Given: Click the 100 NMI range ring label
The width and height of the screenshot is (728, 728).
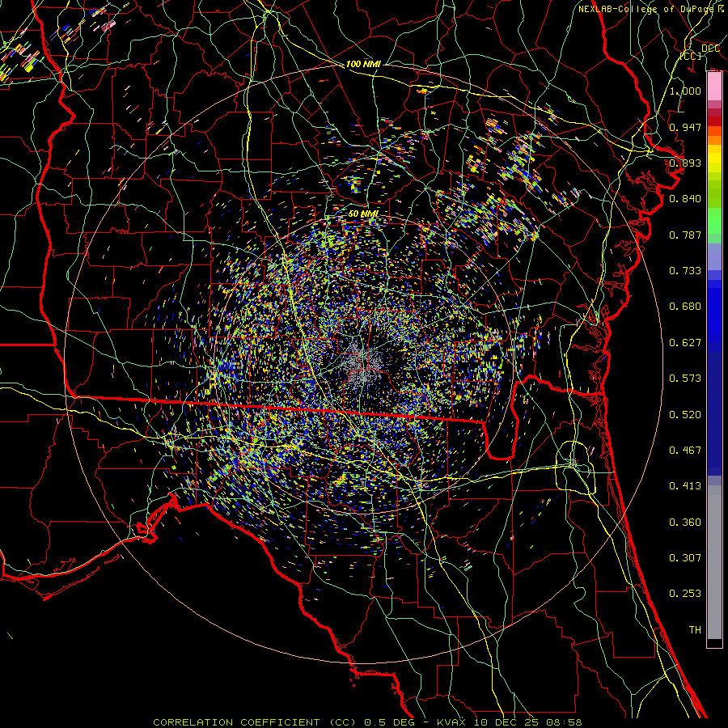Looking at the screenshot, I should coord(363,64).
